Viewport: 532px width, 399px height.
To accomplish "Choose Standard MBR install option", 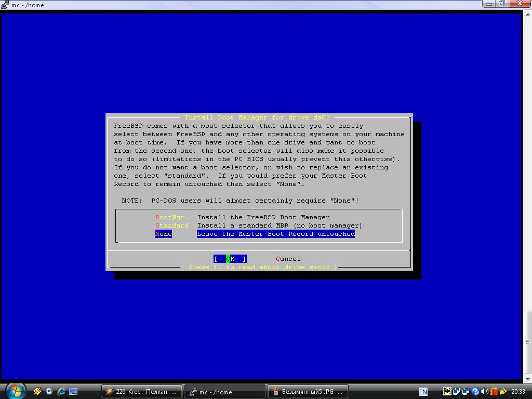I will click(172, 225).
